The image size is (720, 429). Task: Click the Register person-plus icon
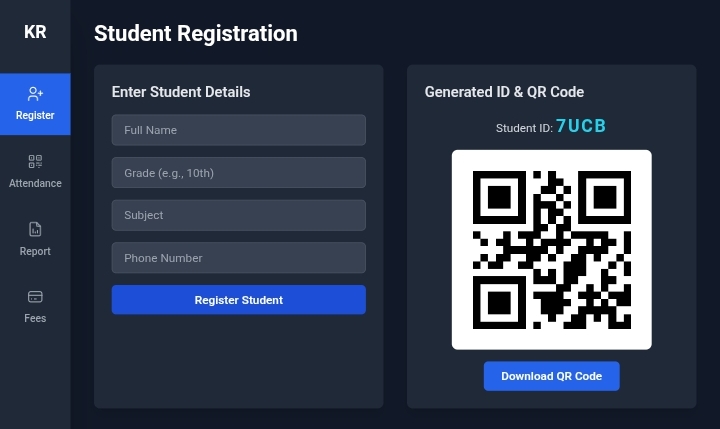[x=35, y=94]
